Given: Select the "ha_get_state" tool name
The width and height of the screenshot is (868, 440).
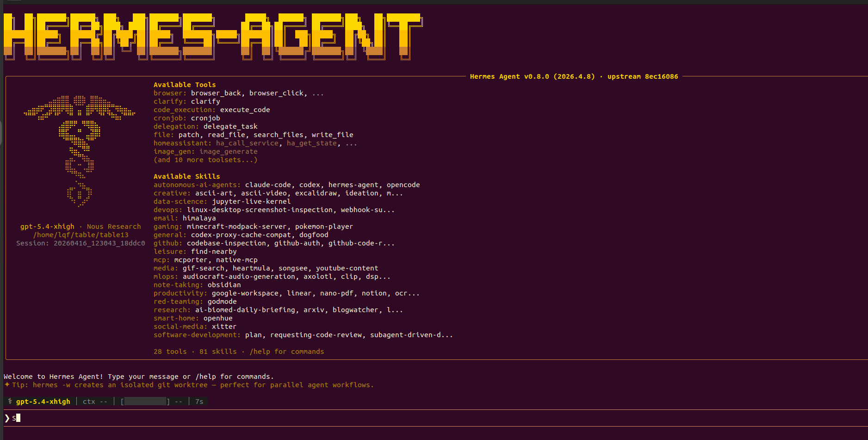Looking at the screenshot, I should point(312,143).
